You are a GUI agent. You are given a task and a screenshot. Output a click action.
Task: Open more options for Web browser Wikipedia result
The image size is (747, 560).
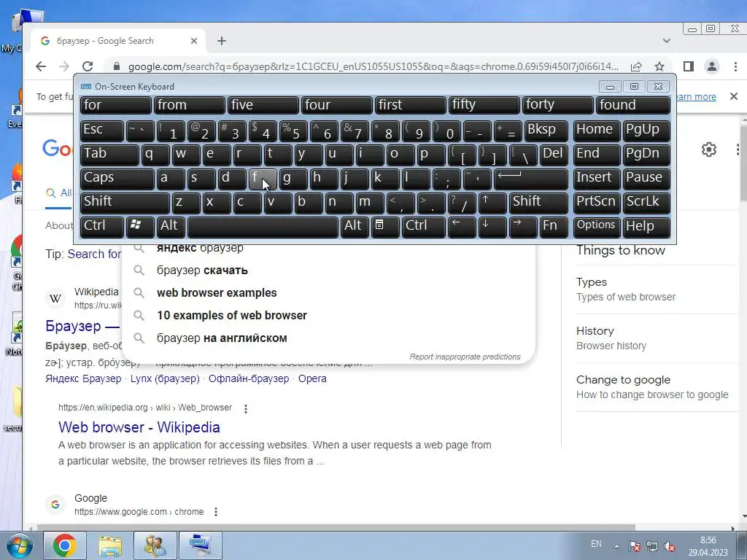tap(246, 408)
